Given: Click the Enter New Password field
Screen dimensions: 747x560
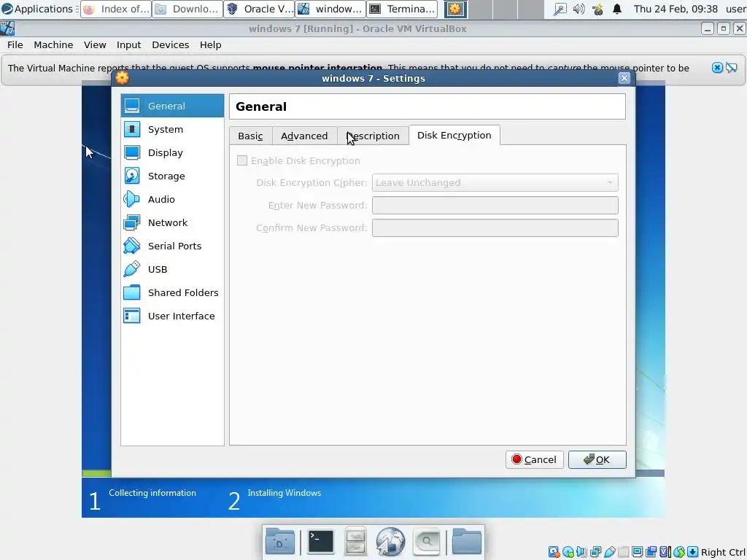Looking at the screenshot, I should click(x=495, y=205).
